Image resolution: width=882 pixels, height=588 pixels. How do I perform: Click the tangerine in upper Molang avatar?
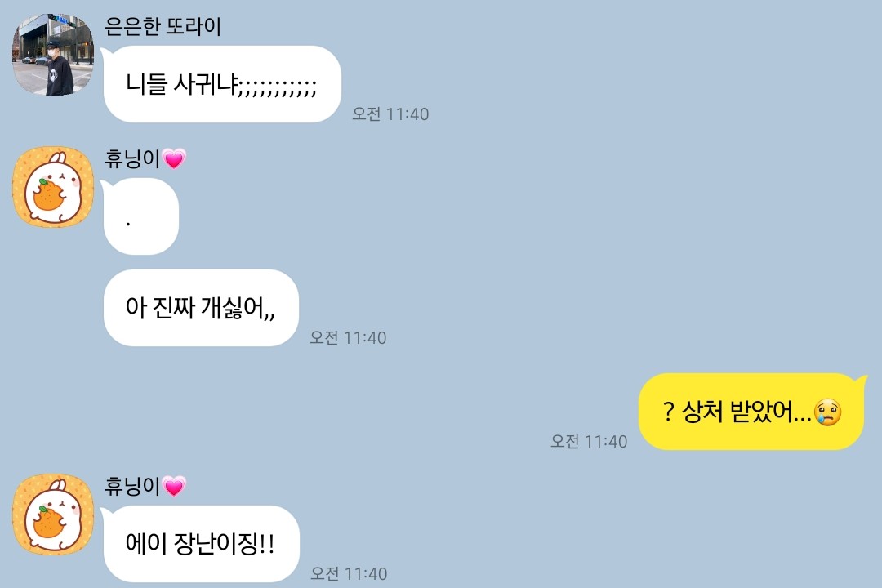[x=48, y=194]
